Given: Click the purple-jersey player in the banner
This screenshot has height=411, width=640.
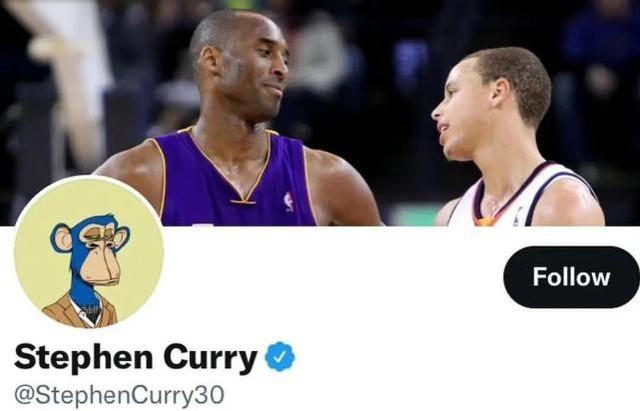Looking at the screenshot, I should pos(239,122).
